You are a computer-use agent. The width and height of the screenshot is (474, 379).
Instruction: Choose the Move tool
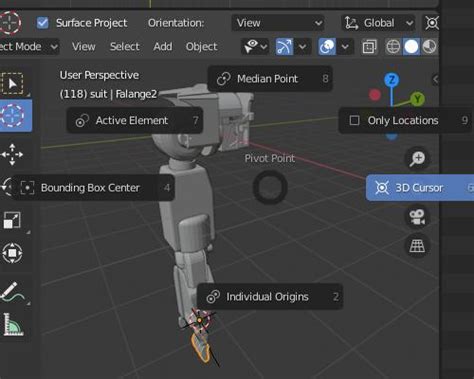(x=12, y=155)
